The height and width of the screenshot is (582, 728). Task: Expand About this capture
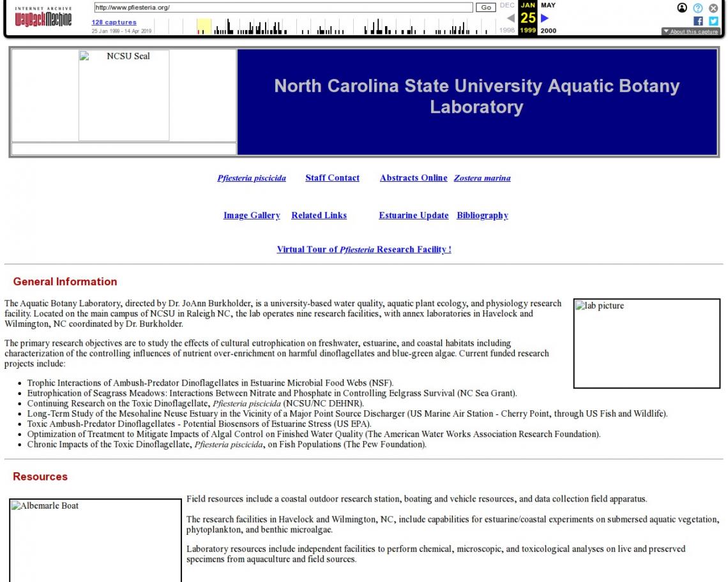pos(691,31)
